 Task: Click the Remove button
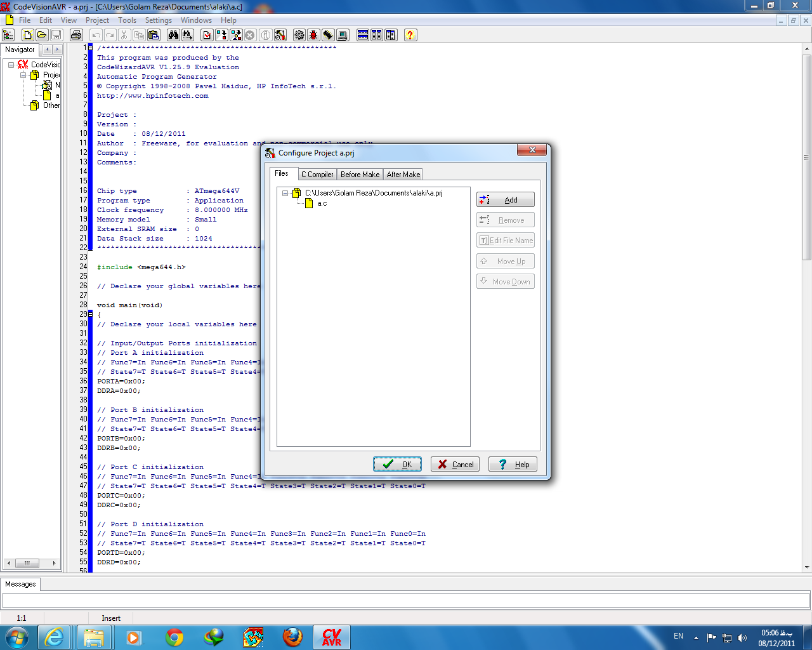click(506, 220)
